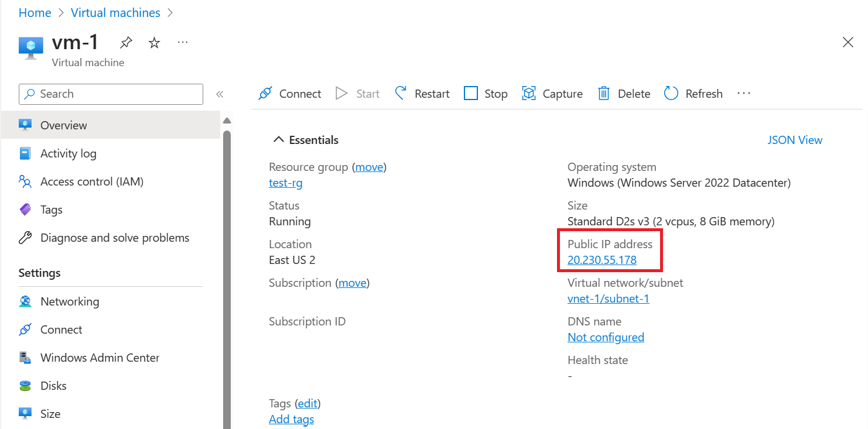Viewport: 868px width, 429px height.
Task: Open more options ellipsis beside vm-1 title
Action: point(183,43)
